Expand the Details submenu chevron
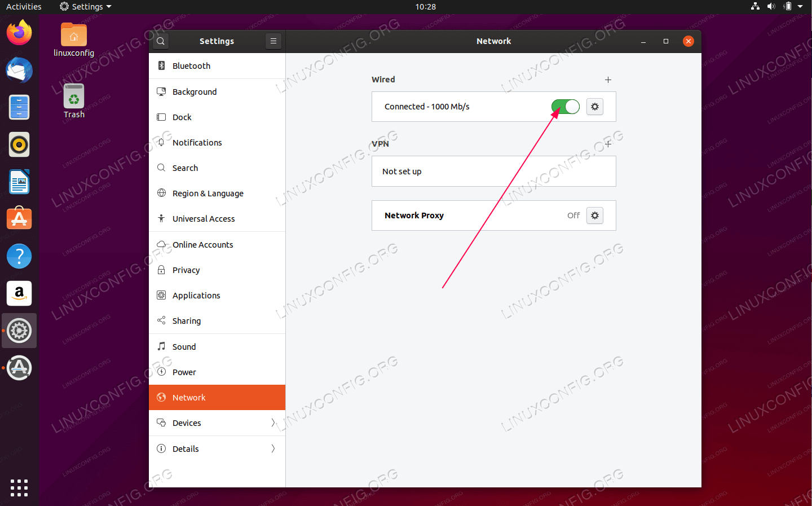The width and height of the screenshot is (812, 506). [273, 448]
